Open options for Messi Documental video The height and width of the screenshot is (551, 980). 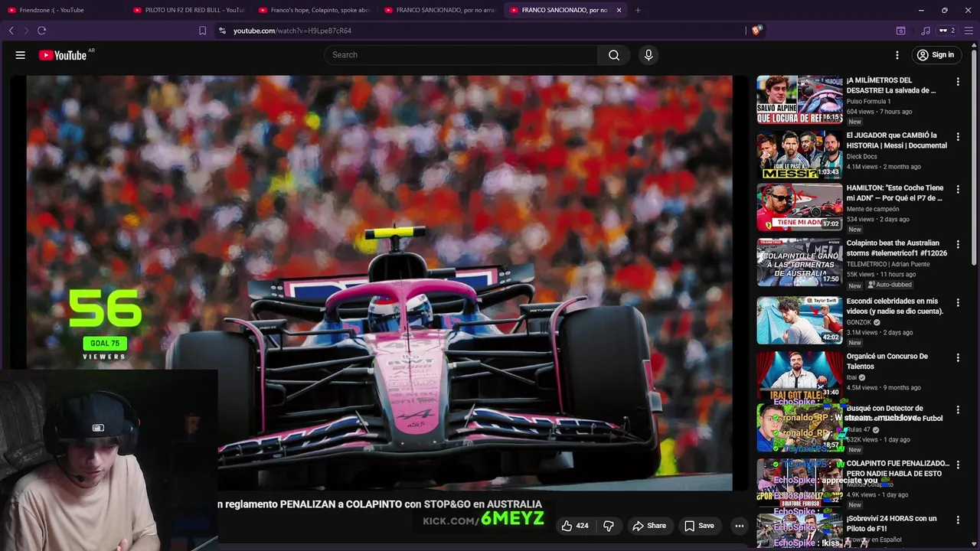pyautogui.click(x=958, y=136)
